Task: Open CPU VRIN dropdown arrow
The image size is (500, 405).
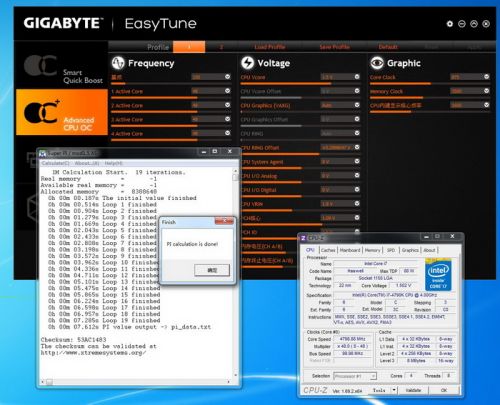Action: 357,203
